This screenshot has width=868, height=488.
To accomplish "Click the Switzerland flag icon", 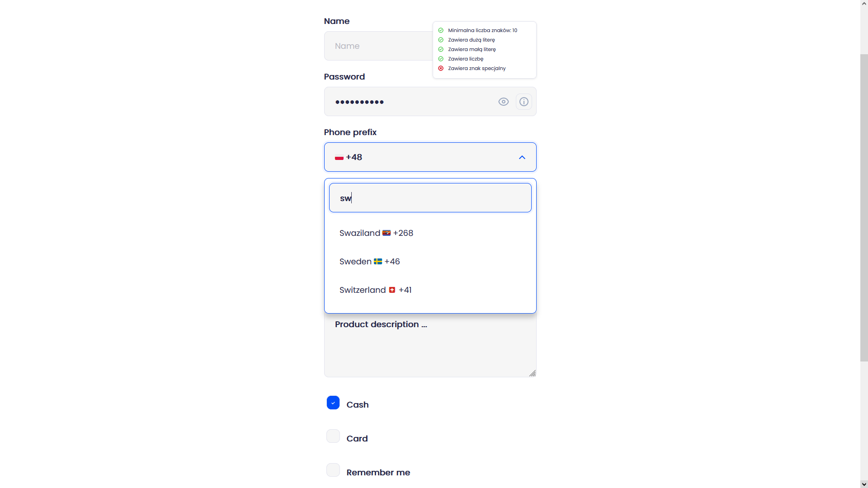I will pyautogui.click(x=392, y=290).
